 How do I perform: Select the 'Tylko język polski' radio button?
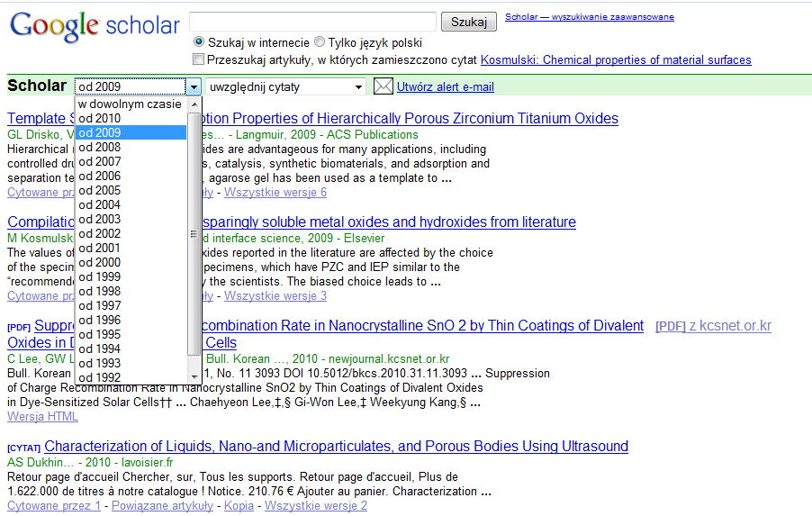coord(320,41)
